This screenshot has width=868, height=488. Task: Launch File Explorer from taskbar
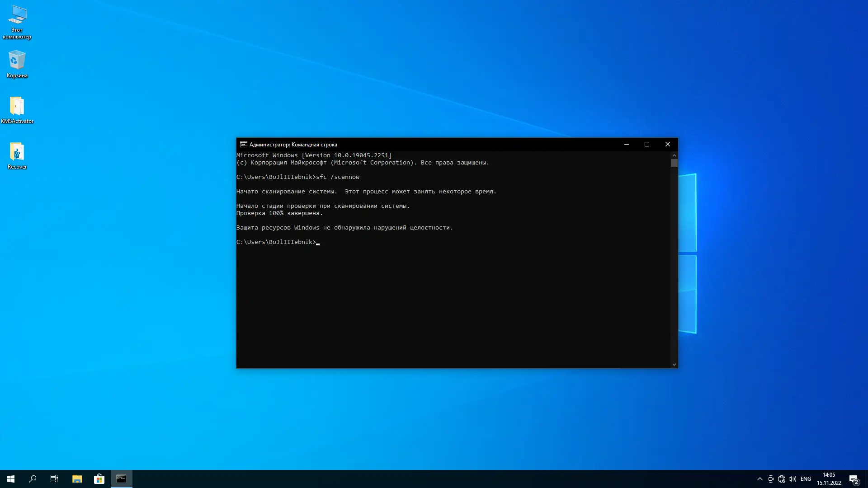coord(77,479)
